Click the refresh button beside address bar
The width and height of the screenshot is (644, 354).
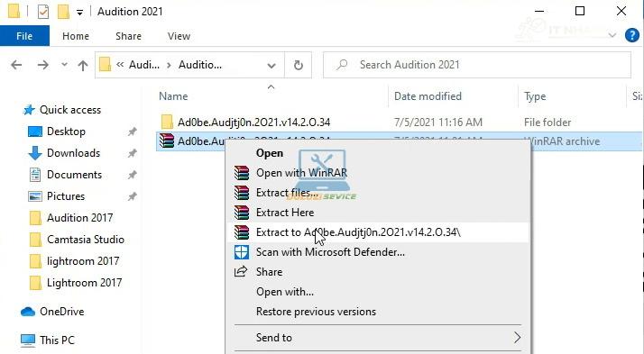tap(299, 65)
